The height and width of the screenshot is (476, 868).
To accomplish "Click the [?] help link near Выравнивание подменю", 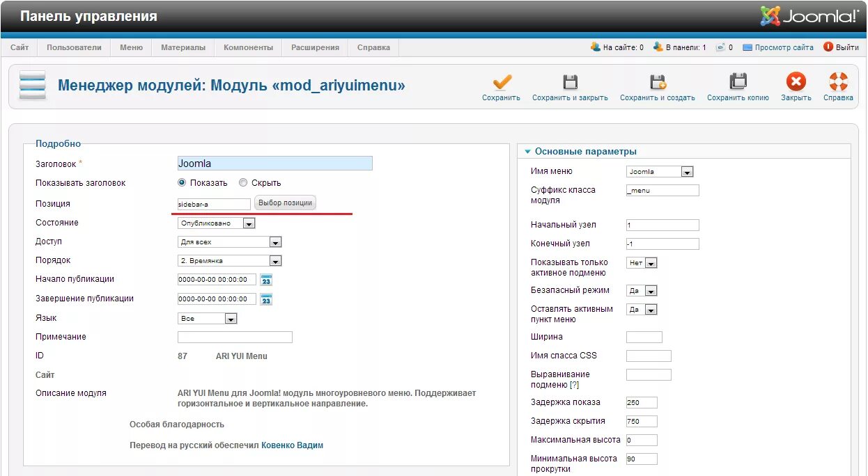I will click(574, 385).
